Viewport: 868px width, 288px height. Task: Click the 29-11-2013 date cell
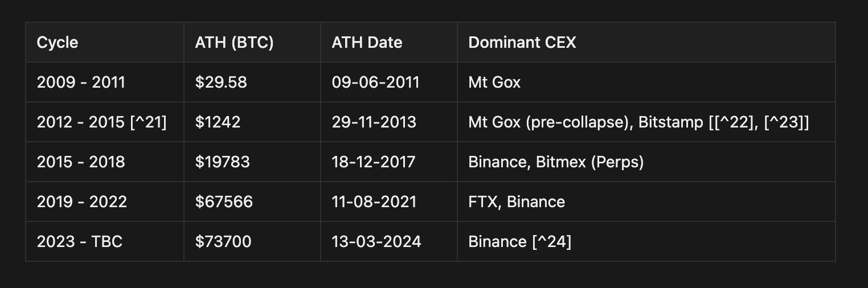tap(374, 122)
